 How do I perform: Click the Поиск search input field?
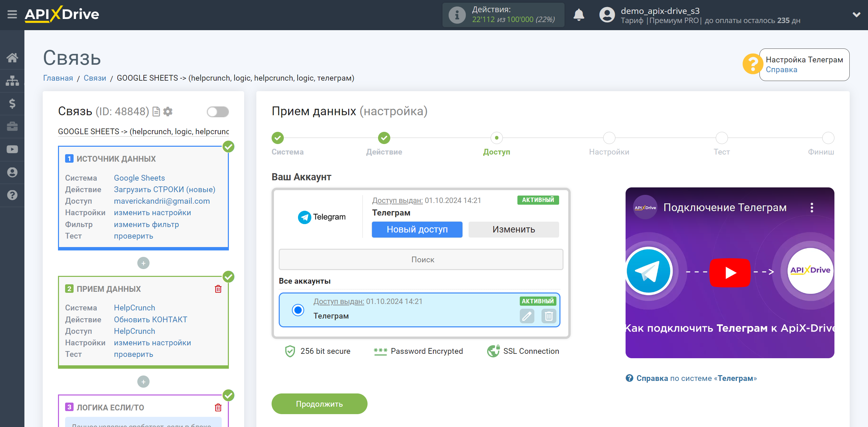point(422,259)
